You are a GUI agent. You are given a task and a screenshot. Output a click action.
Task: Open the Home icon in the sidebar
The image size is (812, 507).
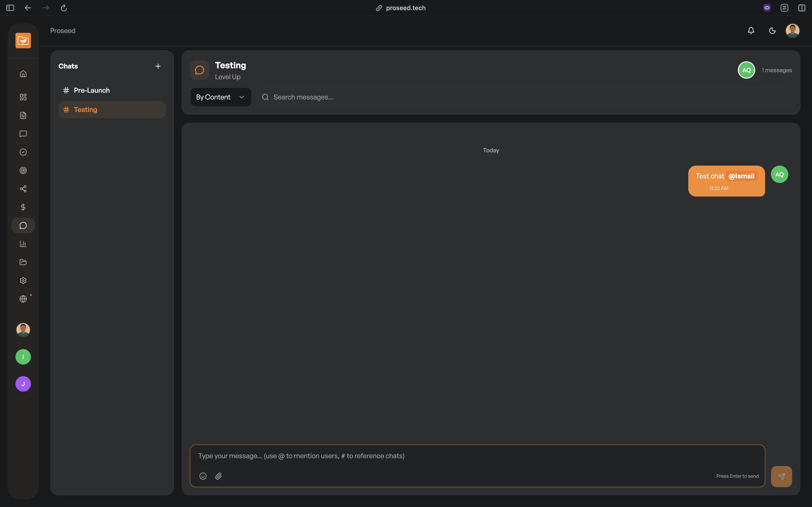(x=23, y=74)
